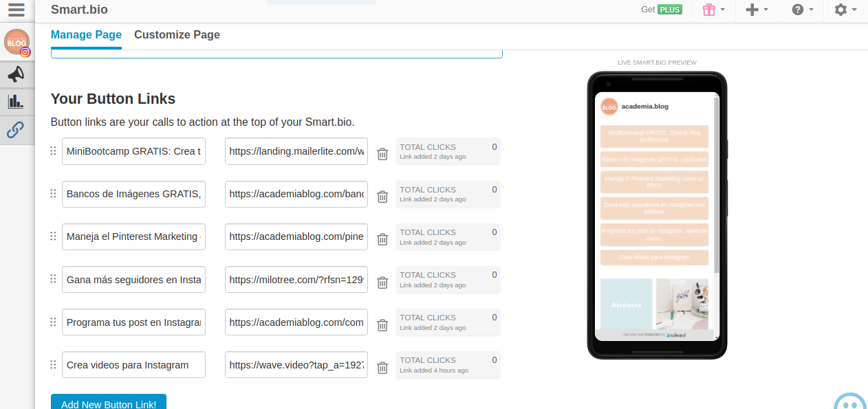Delete the Programa tus post link
This screenshot has height=409, width=868.
point(382,324)
